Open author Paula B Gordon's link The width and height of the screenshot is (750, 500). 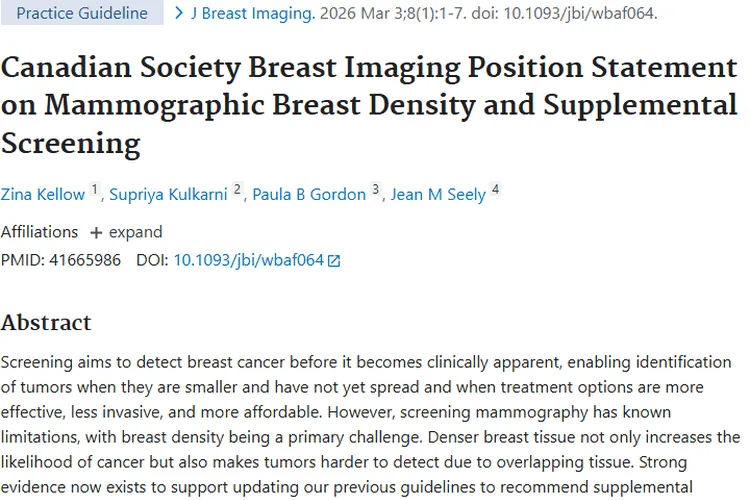tap(312, 194)
